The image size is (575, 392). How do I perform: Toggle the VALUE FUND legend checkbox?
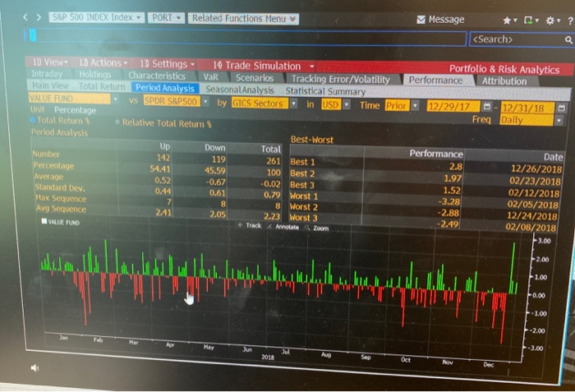pos(44,221)
